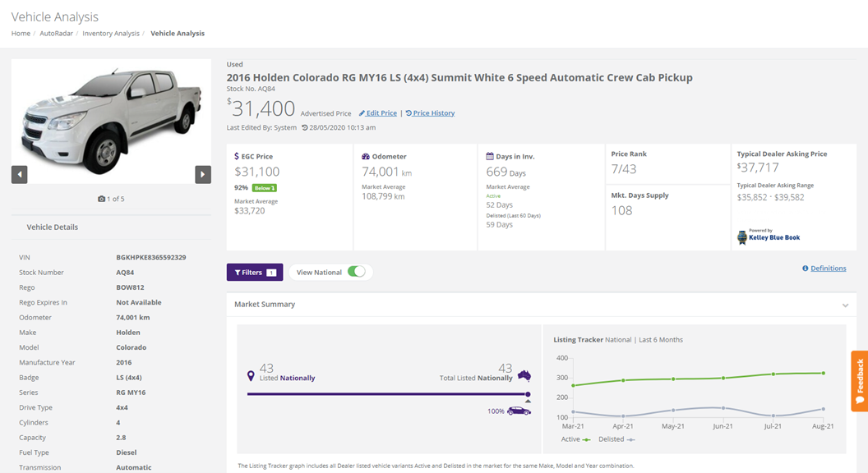Click the Manufacture Year value 2016
The image size is (868, 473).
[124, 362]
